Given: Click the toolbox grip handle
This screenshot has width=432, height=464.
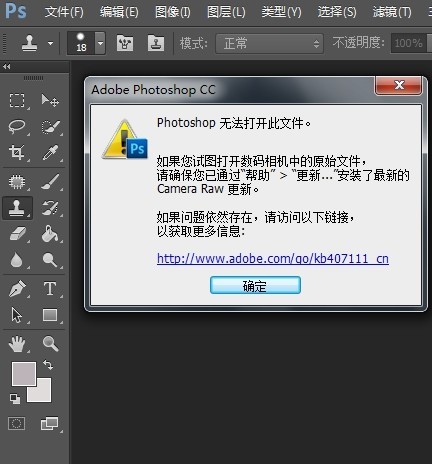Looking at the screenshot, I should [x=33, y=78].
